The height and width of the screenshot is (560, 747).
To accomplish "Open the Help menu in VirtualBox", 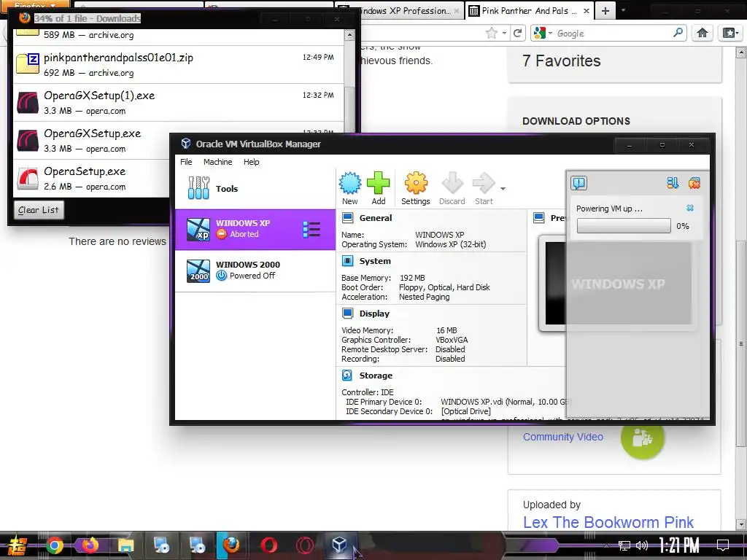I will (252, 162).
